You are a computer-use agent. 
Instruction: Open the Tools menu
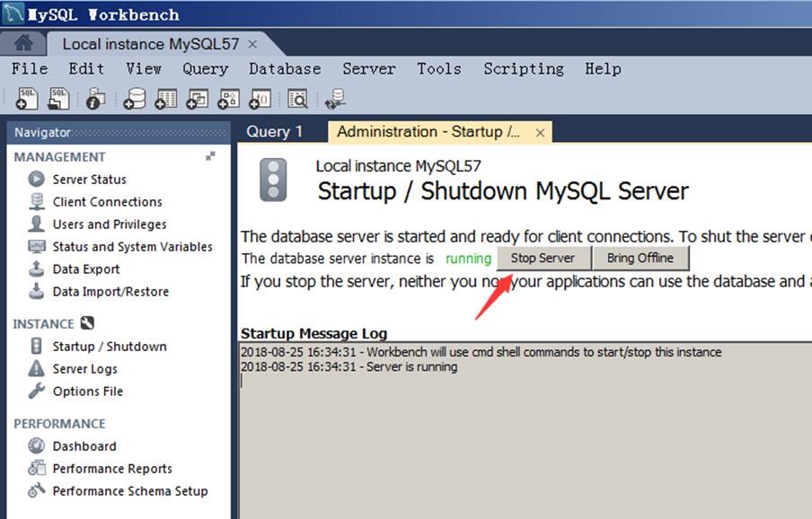click(439, 69)
